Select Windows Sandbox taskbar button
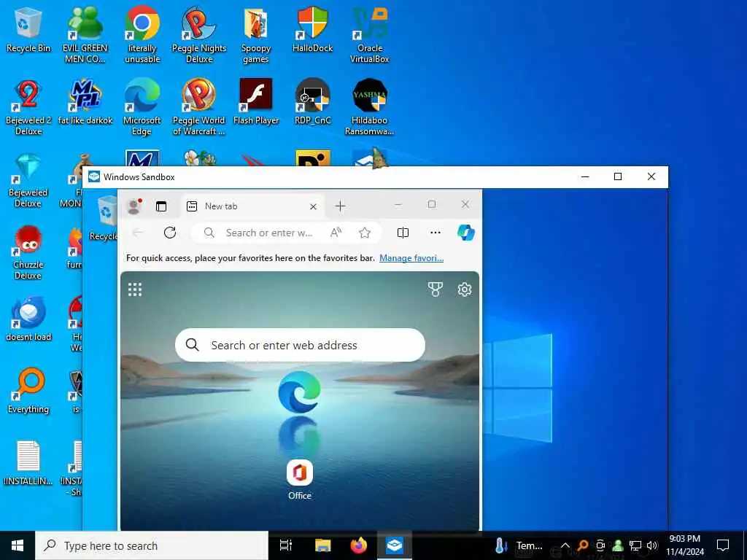The image size is (747, 560). pos(395,545)
